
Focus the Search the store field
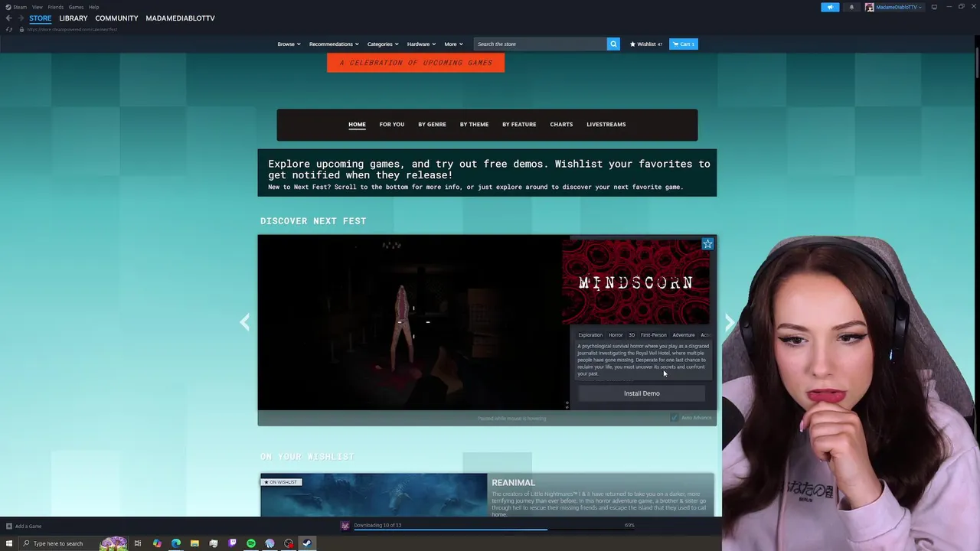[541, 44]
